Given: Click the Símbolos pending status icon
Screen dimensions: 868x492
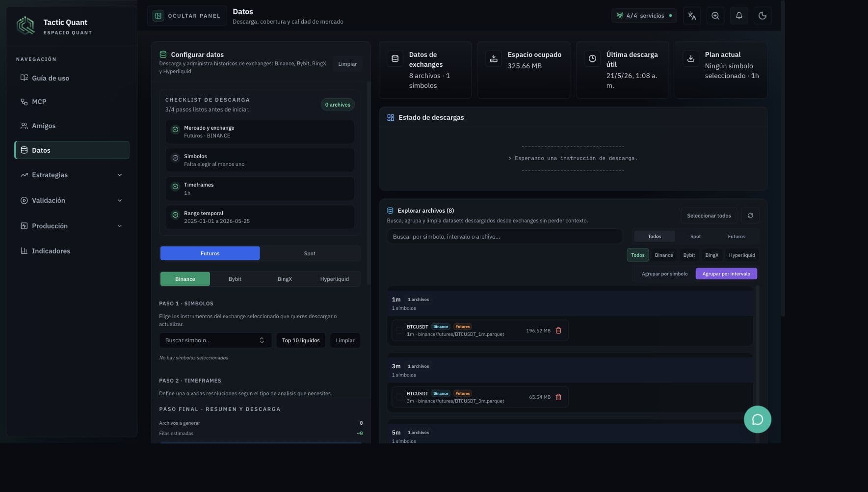Looking at the screenshot, I should click(x=175, y=158).
